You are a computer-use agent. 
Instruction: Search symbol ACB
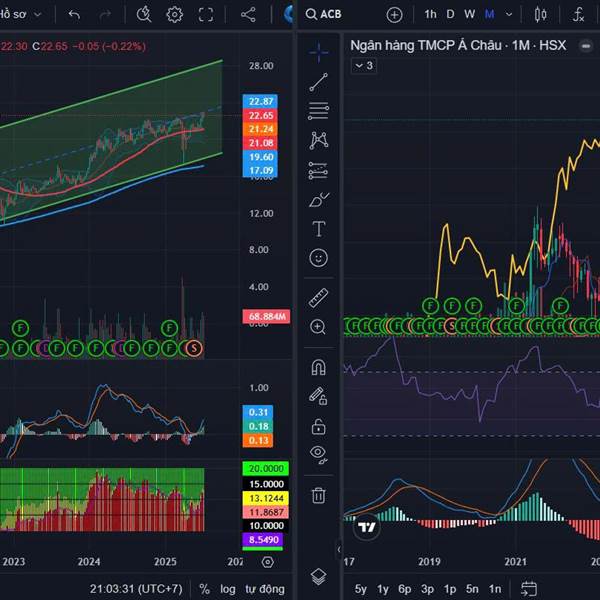coord(323,15)
